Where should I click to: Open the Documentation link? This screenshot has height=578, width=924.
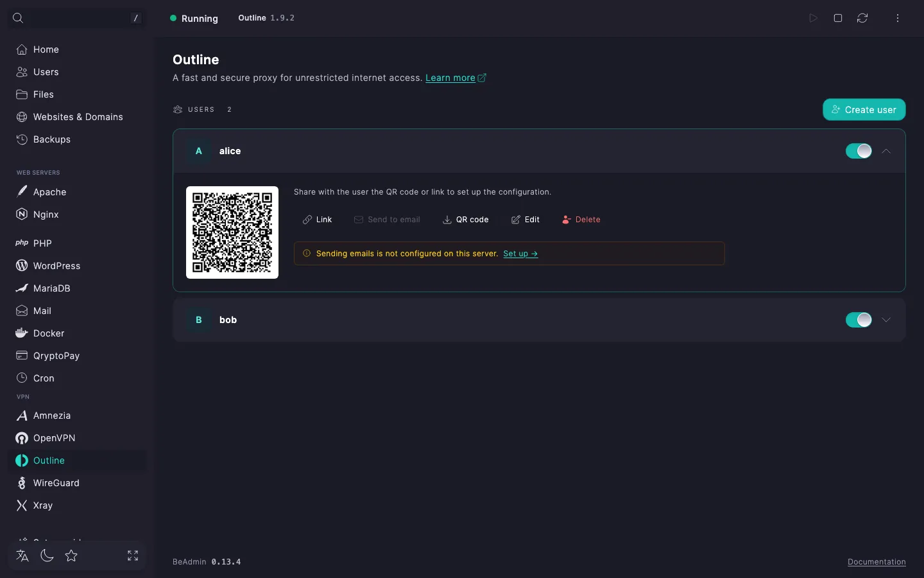click(877, 562)
